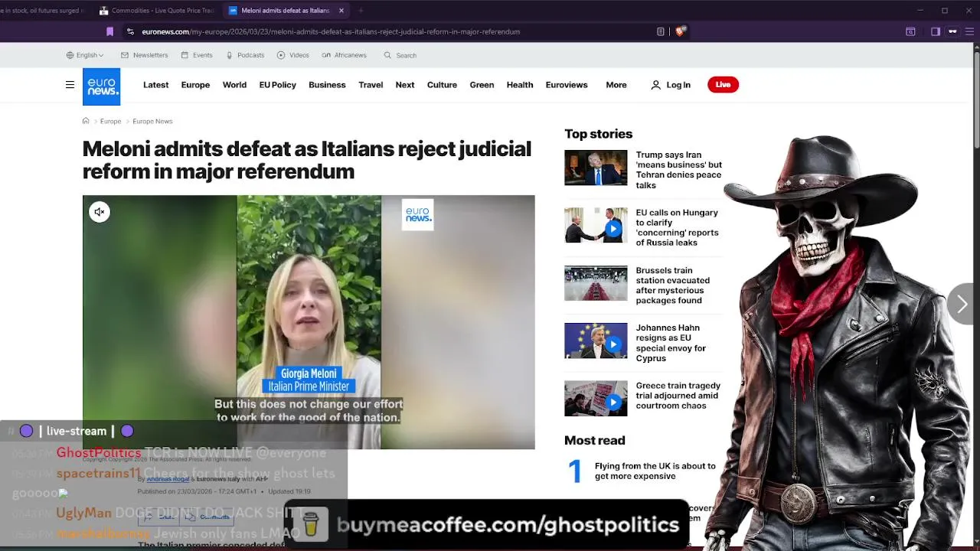The image size is (980, 551).
Task: Toggle reader mode icon in address bar
Action: point(660,31)
